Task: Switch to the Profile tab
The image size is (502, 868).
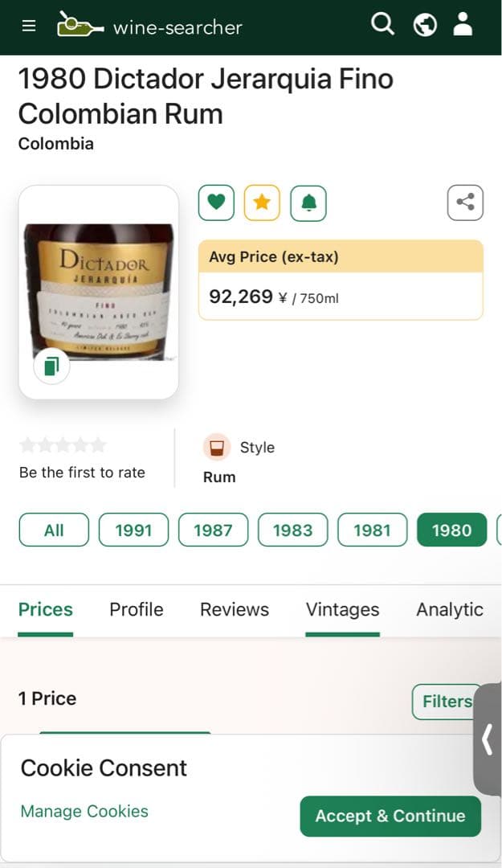Action: 137,610
